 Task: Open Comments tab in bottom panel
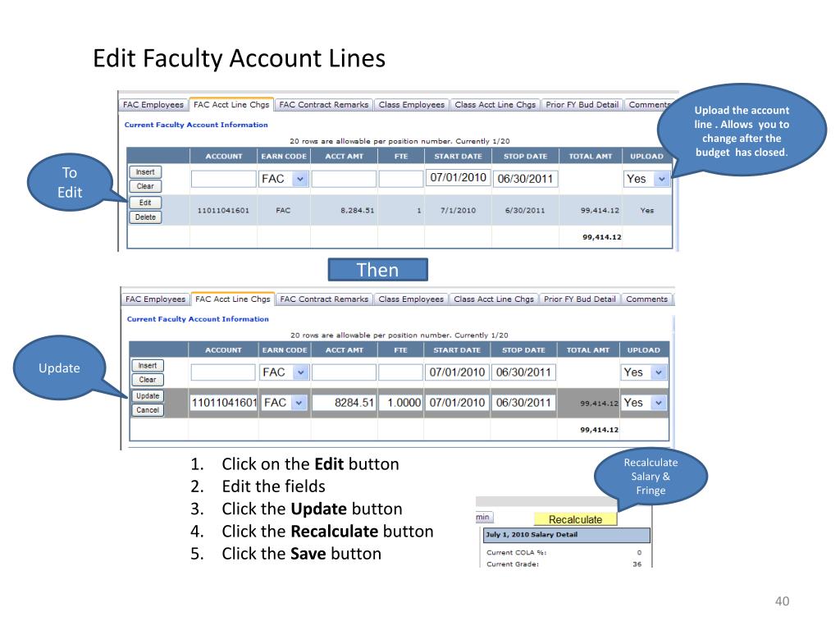[x=646, y=299]
